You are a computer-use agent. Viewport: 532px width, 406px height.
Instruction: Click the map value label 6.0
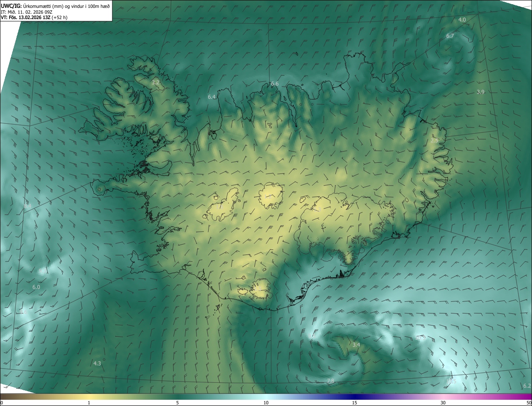point(36,287)
